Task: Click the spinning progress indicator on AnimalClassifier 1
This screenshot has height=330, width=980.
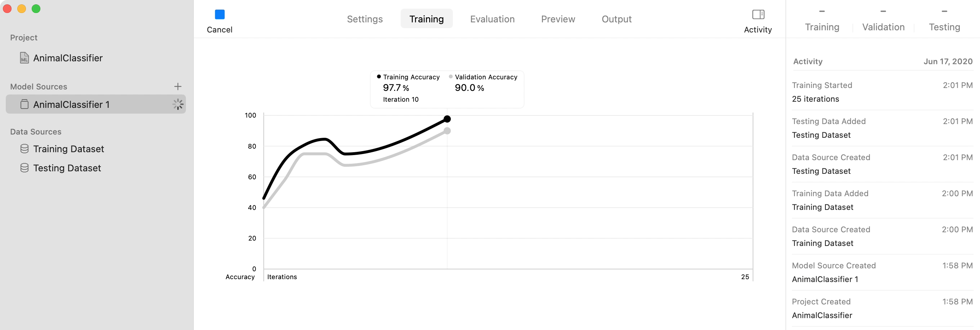Action: [x=178, y=104]
